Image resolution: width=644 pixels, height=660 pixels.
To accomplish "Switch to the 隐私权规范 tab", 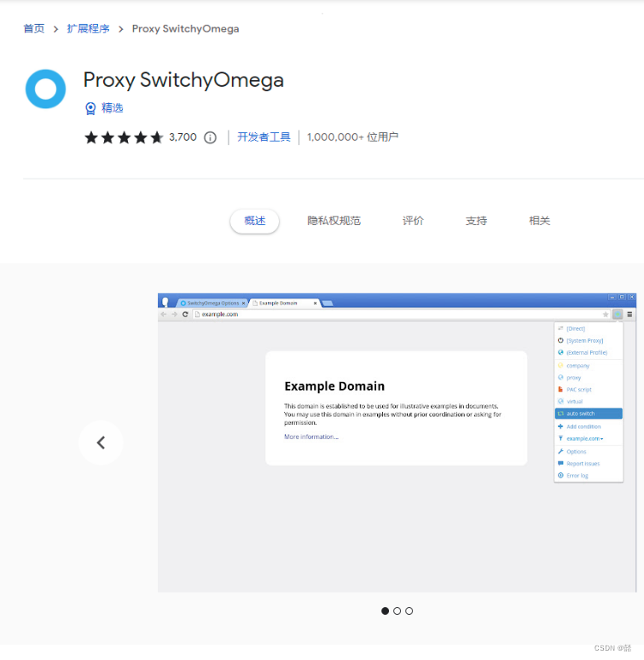I will coord(334,221).
